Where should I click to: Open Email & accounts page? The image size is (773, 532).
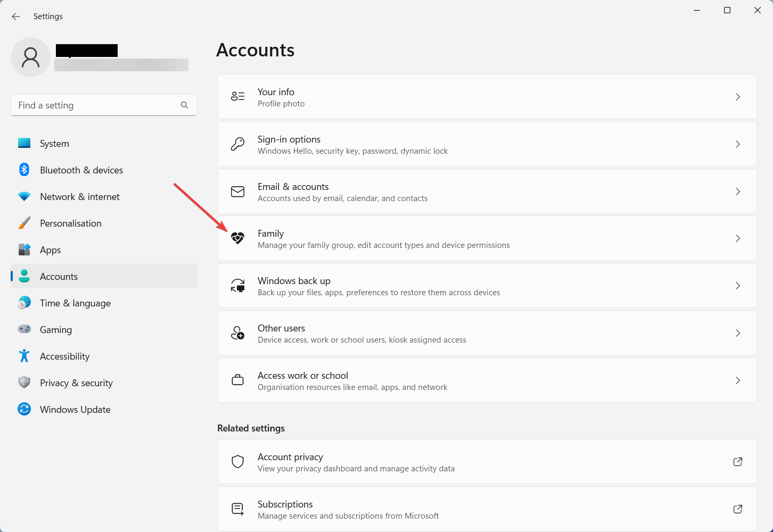(x=487, y=192)
